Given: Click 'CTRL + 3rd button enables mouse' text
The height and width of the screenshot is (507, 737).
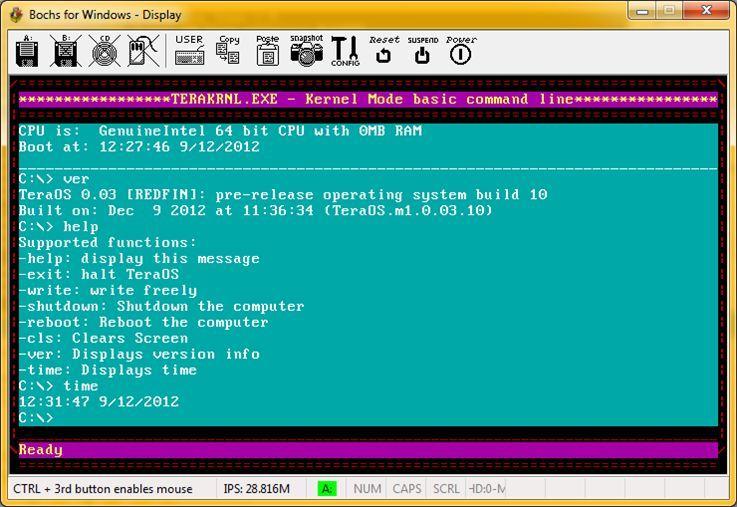Looking at the screenshot, I should coord(102,489).
